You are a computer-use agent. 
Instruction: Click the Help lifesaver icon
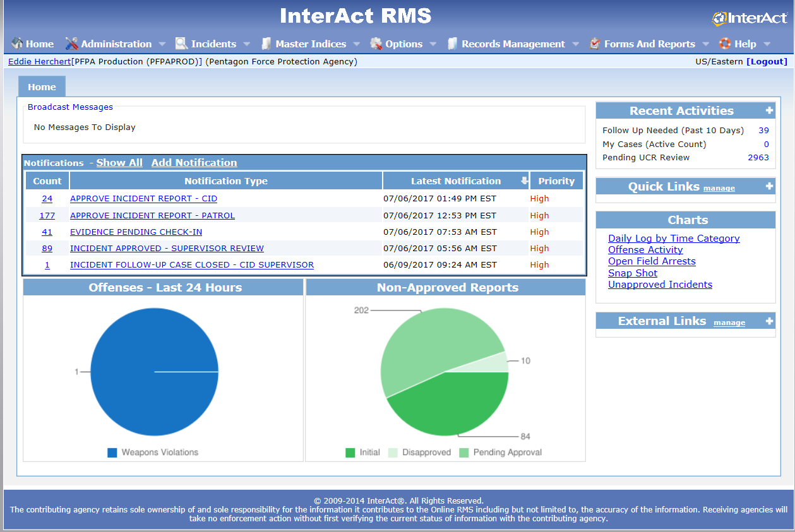point(725,44)
